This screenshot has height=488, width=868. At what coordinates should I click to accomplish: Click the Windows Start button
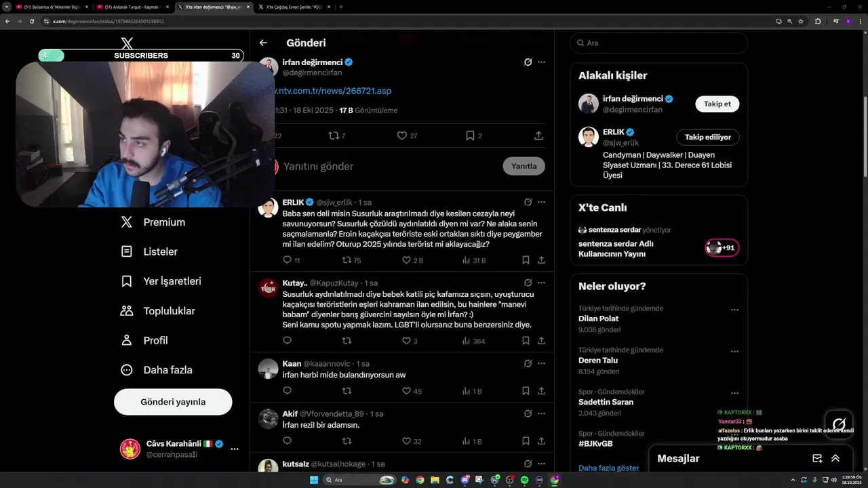[314, 480]
